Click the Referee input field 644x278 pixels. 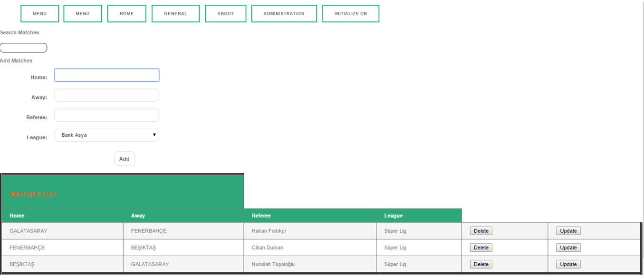point(106,115)
